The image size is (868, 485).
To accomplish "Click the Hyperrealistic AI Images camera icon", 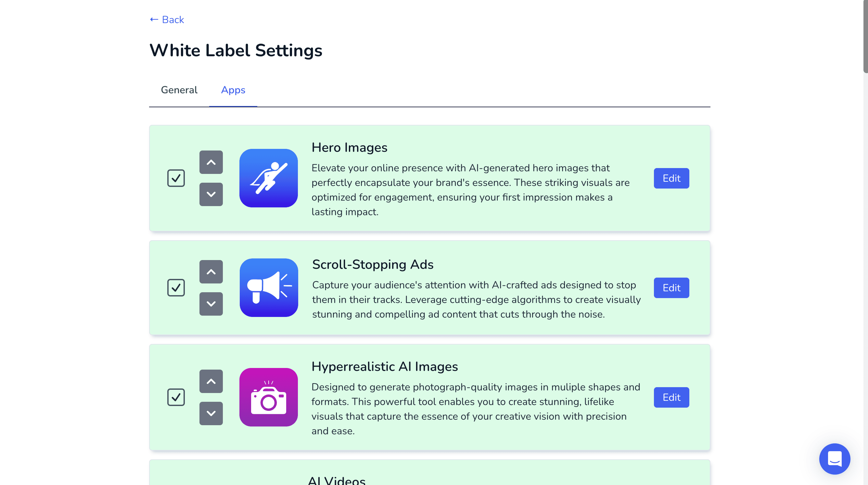I will point(268,397).
